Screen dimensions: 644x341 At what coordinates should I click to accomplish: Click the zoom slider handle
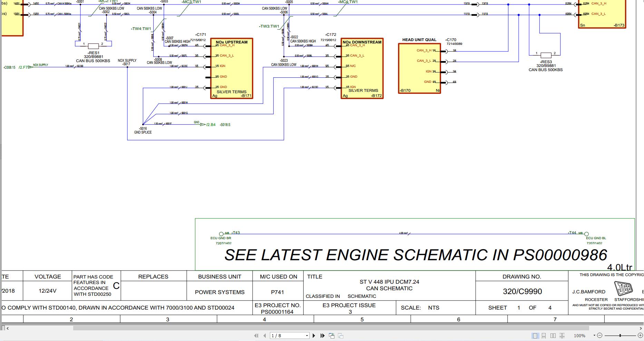point(620,335)
